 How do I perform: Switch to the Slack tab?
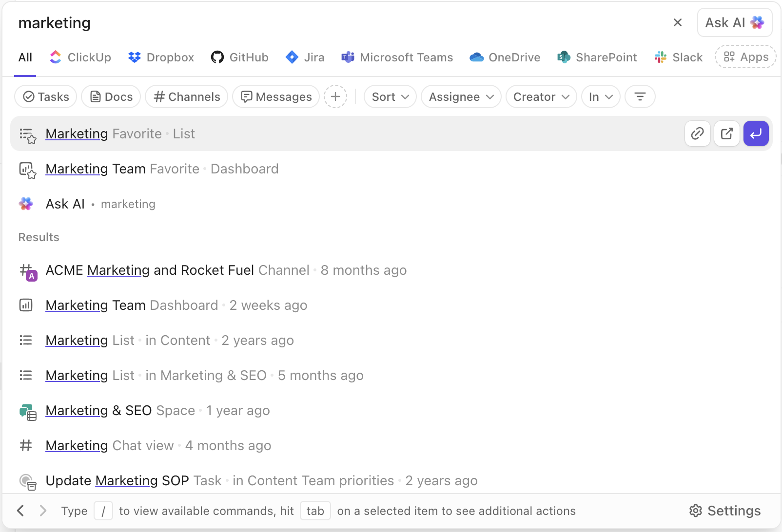[x=678, y=57]
